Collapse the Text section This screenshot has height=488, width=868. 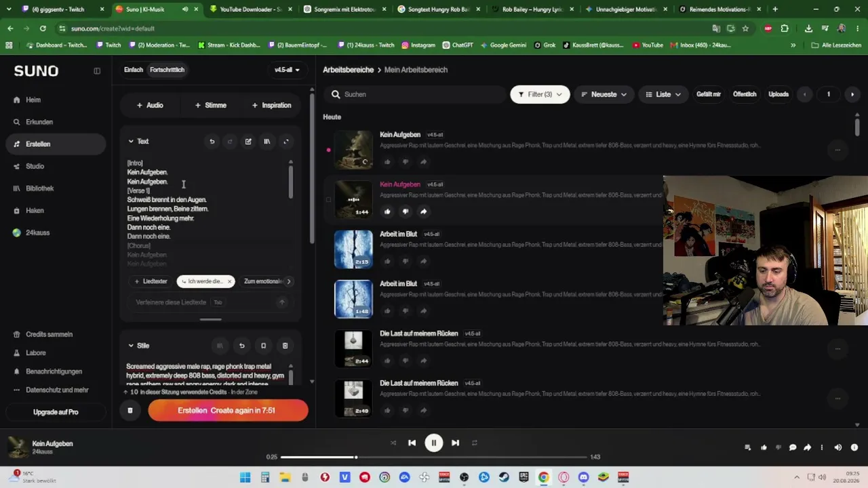point(131,142)
